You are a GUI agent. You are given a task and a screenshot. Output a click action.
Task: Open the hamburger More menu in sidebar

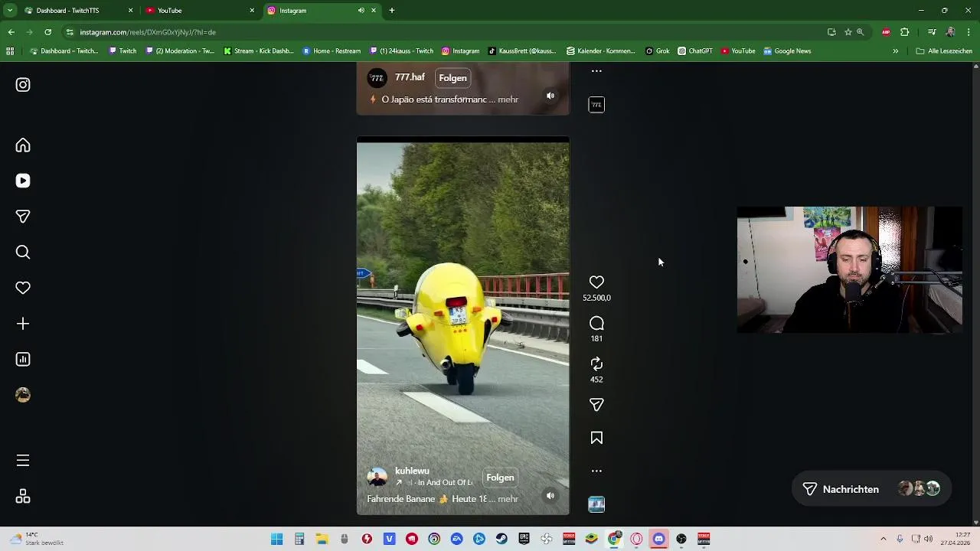click(23, 461)
